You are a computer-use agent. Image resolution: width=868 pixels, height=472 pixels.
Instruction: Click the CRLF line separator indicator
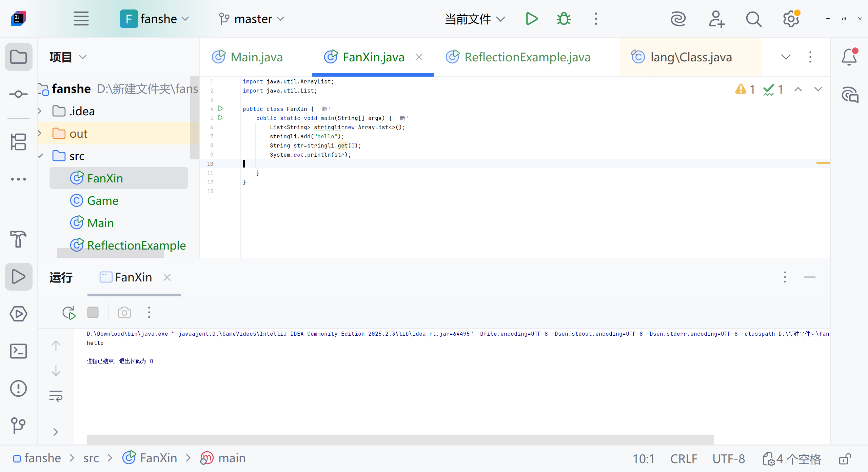point(684,459)
